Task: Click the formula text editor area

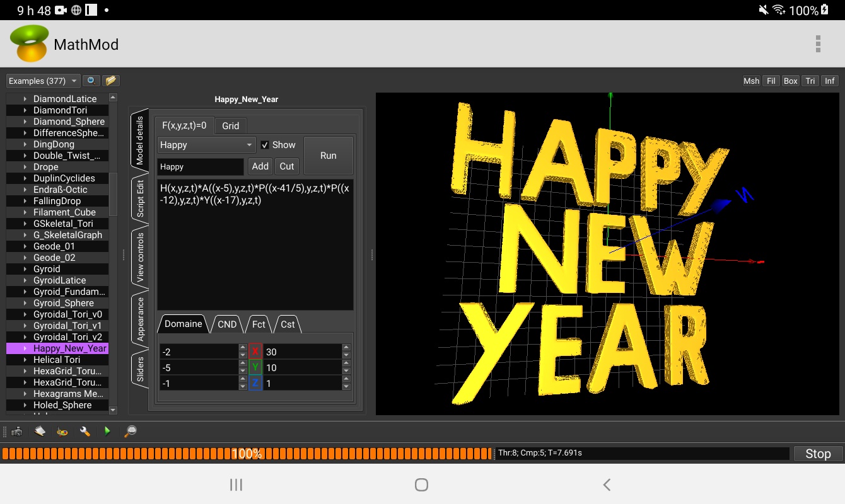Action: click(255, 244)
